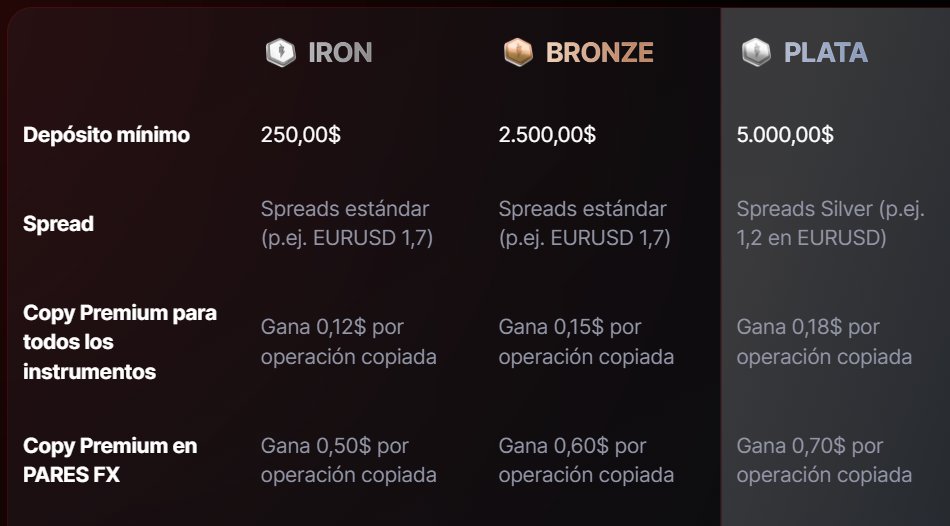Click the 2.500,00$ minimum deposit value
This screenshot has width=950, height=526.
point(547,134)
